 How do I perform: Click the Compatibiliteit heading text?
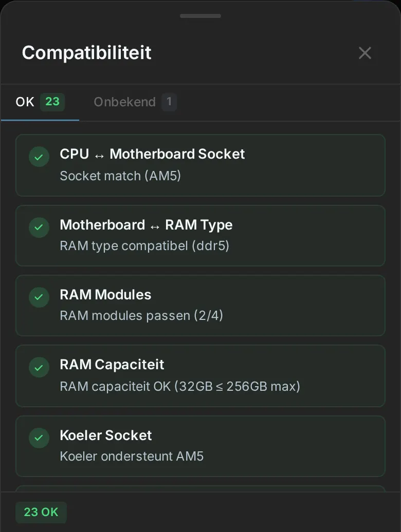(86, 53)
